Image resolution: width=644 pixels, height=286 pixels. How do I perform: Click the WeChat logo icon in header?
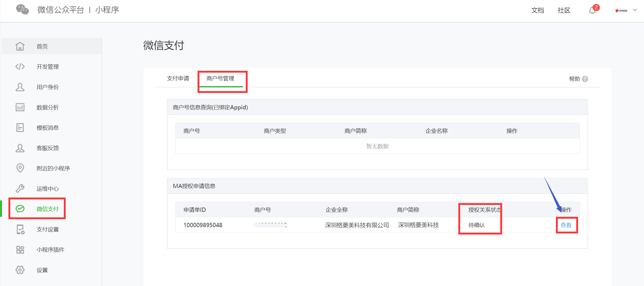[x=22, y=10]
